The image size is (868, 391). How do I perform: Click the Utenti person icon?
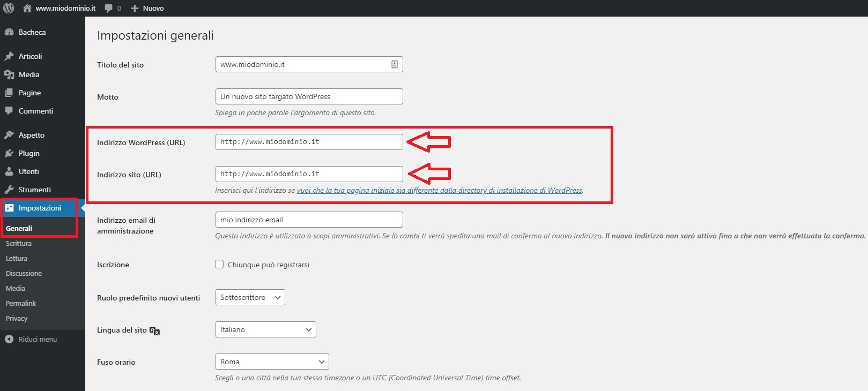point(9,171)
